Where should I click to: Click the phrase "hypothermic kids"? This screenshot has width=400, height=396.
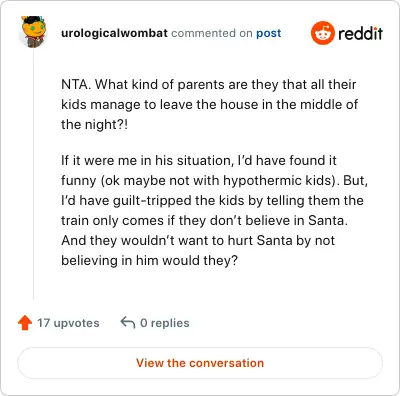pos(277,181)
